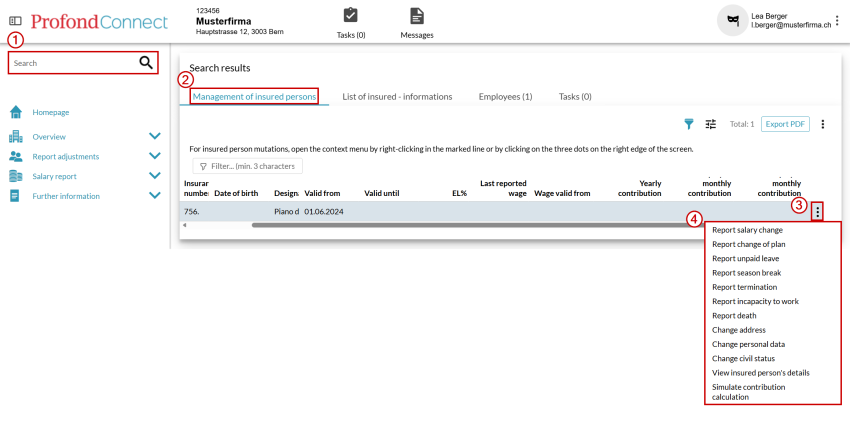Open the Report adjustments sidebar entry
Viewport: 850px width, 429px height.
(x=66, y=156)
